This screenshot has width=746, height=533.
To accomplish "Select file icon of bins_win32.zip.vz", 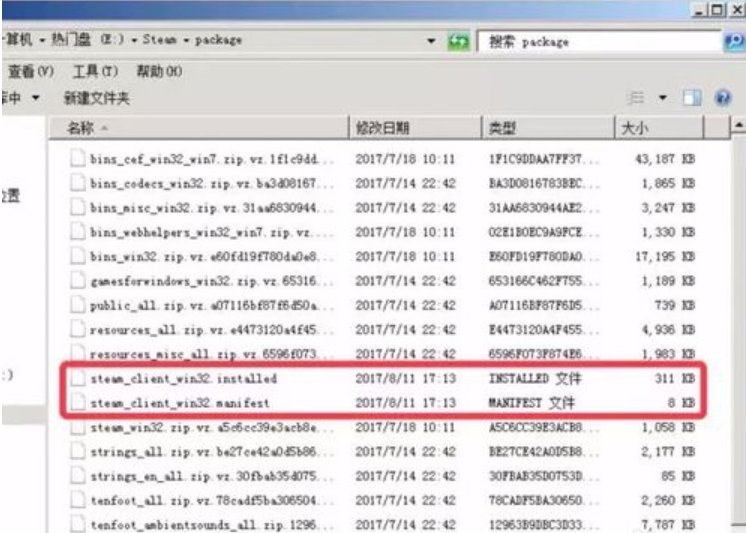I will [x=78, y=256].
